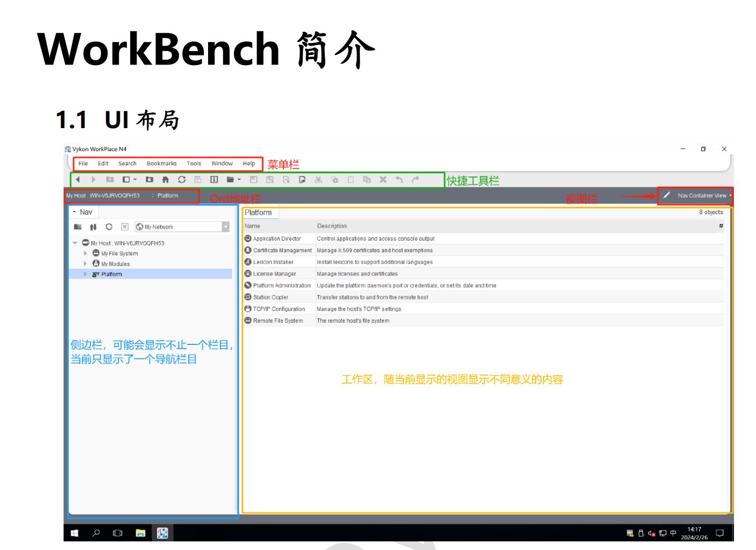The width and height of the screenshot is (756, 550).
Task: Select the My Host root in the Nav tree
Action: point(127,243)
